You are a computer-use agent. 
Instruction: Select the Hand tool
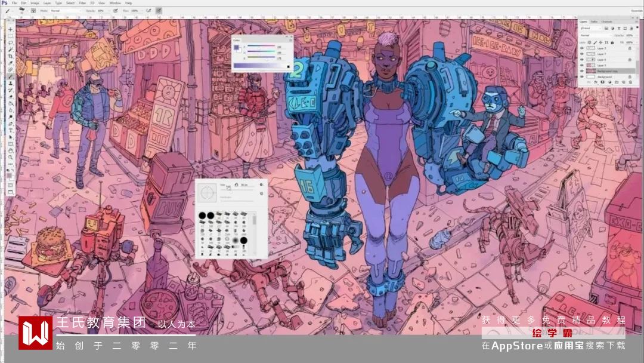pyautogui.click(x=10, y=150)
